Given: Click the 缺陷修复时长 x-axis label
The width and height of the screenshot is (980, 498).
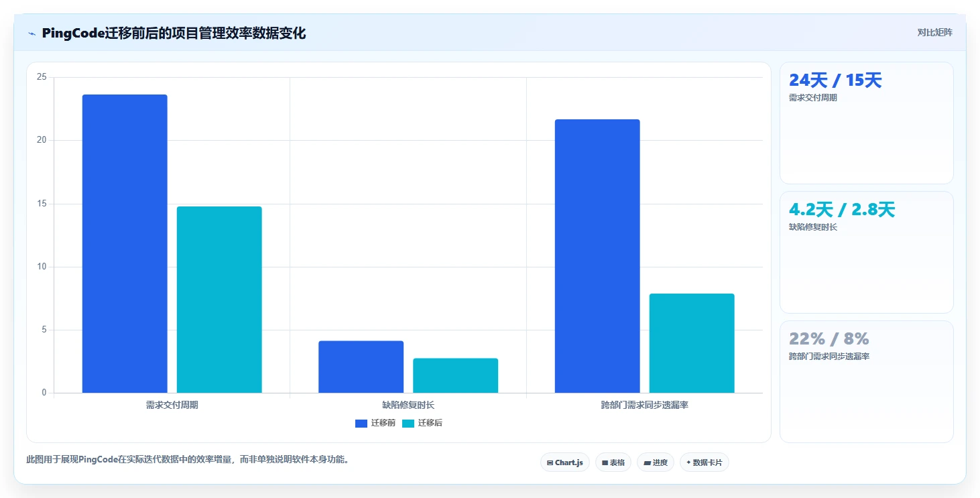Looking at the screenshot, I should [x=408, y=406].
